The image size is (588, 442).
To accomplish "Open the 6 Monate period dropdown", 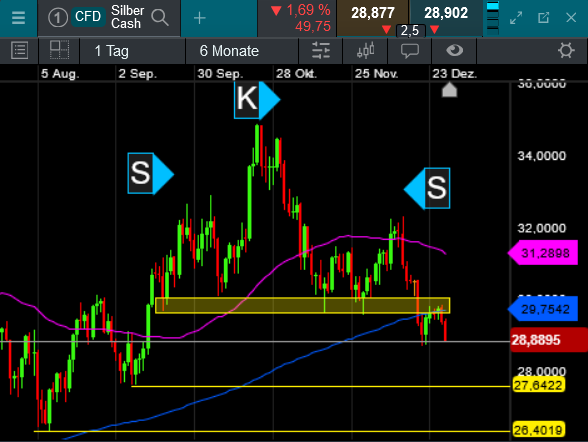I will 242,51.
